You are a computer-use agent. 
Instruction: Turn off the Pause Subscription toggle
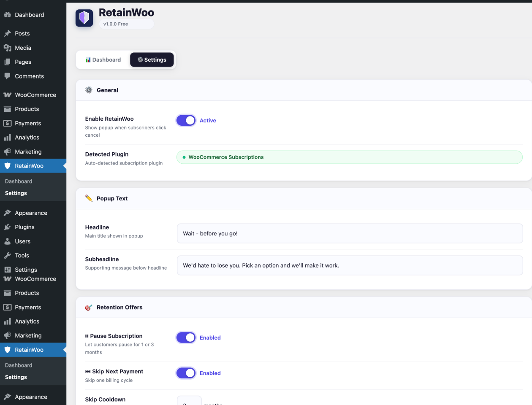pyautogui.click(x=186, y=337)
